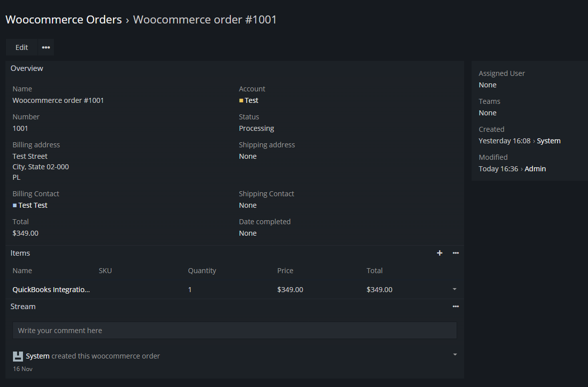Click the Processing status value
This screenshot has width=588, height=387.
(x=256, y=128)
